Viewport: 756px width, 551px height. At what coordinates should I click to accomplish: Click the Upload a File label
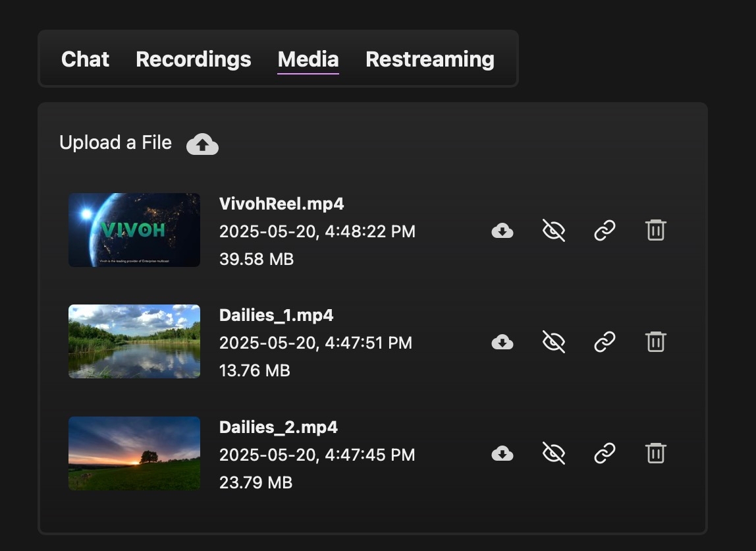pos(115,143)
